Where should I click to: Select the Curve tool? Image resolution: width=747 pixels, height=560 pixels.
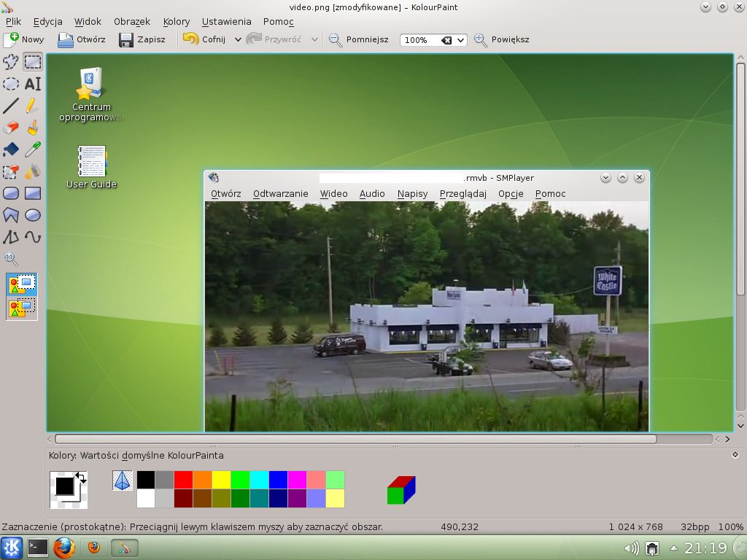coord(32,237)
